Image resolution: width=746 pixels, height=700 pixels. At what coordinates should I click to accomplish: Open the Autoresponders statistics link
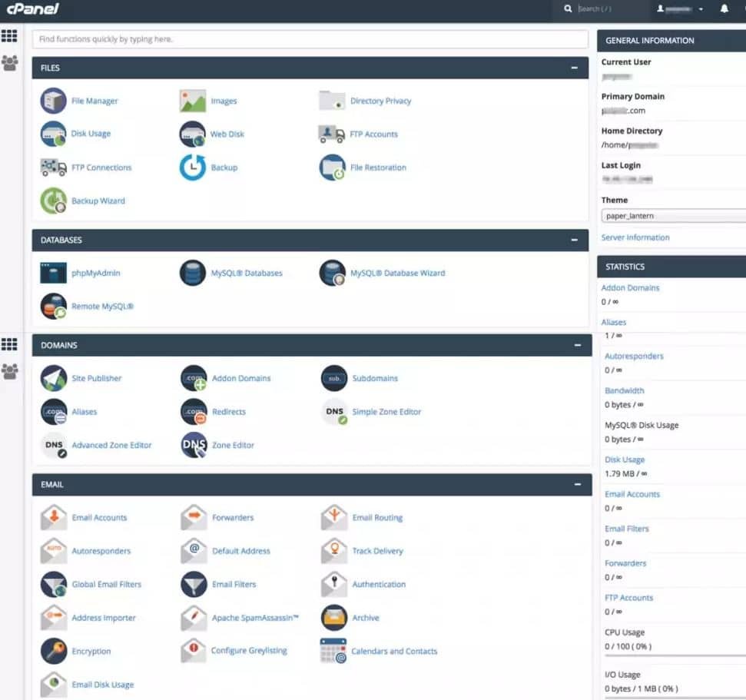pyautogui.click(x=634, y=356)
